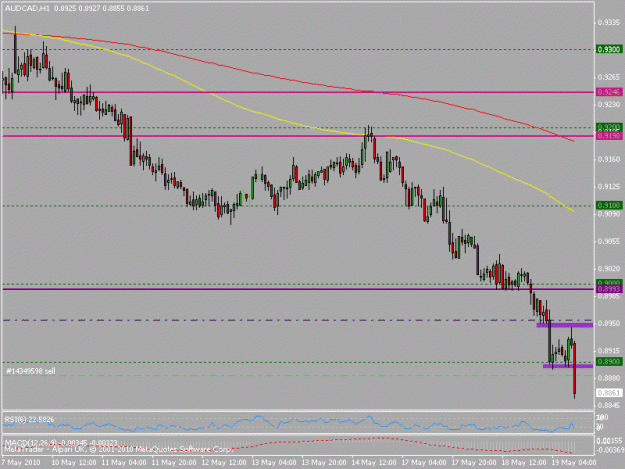Click the '13 May 20:00' time label
The height and width of the screenshot is (469, 625).
pos(324,462)
